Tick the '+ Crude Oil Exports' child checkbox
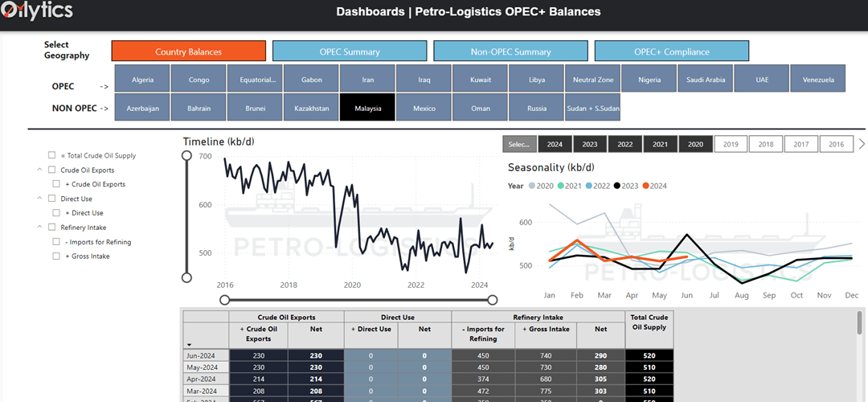868x402 pixels. 56,184
